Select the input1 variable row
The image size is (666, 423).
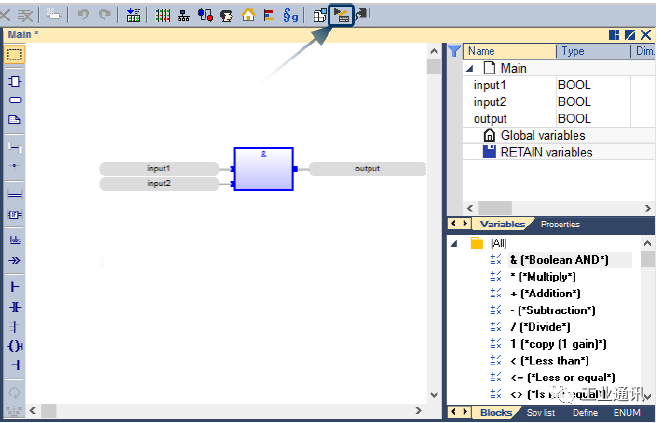pos(559,85)
